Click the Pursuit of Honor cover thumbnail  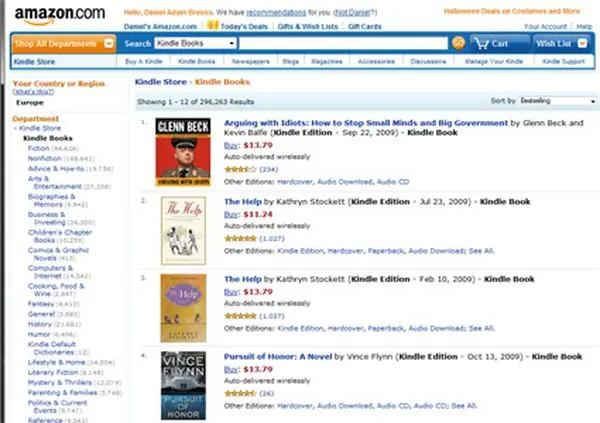pyautogui.click(x=183, y=385)
